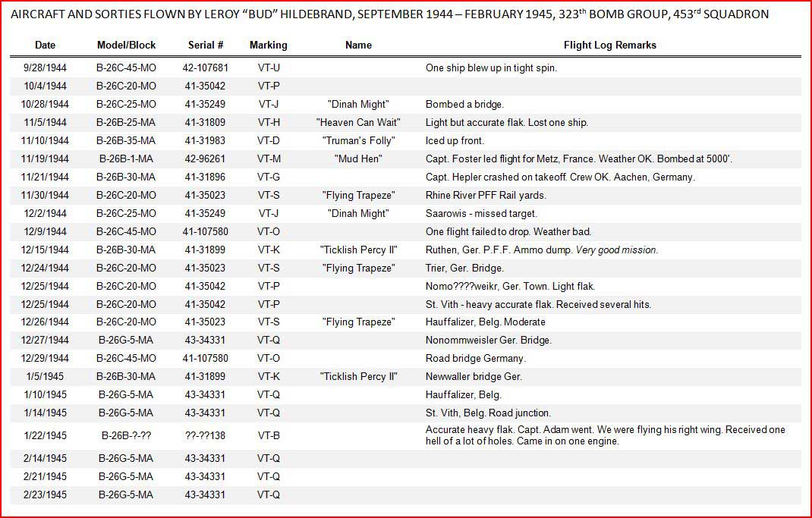Select remark "One flight failed to drop. Weather bad."
Viewport: 812px width, 518px height.
[x=508, y=231]
